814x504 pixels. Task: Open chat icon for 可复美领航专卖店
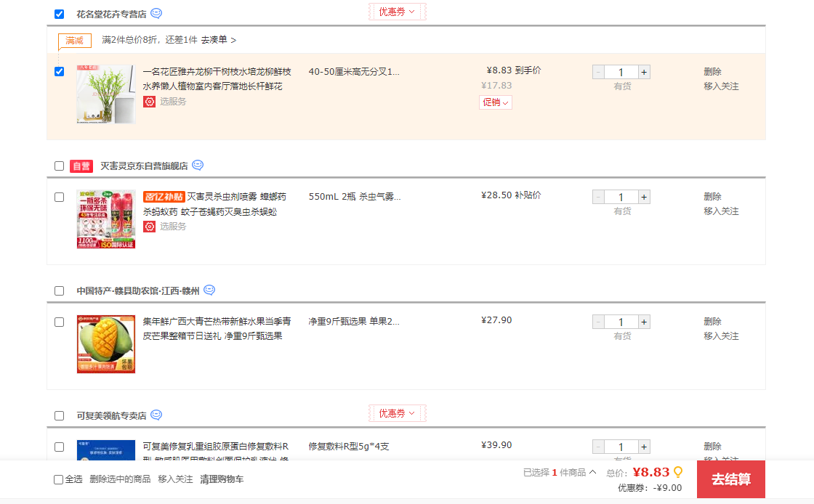tap(156, 415)
